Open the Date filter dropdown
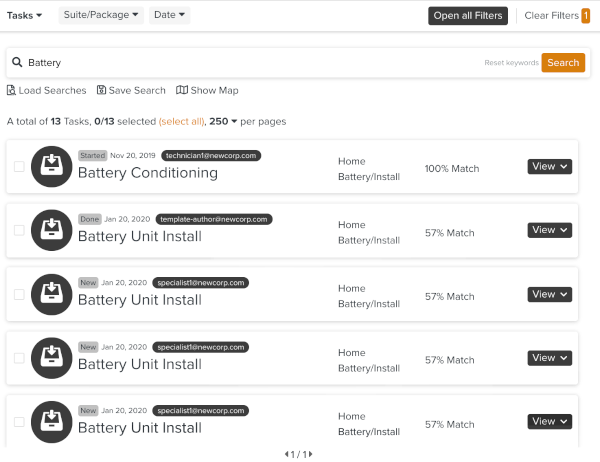This screenshot has height=462, width=600. tap(170, 16)
